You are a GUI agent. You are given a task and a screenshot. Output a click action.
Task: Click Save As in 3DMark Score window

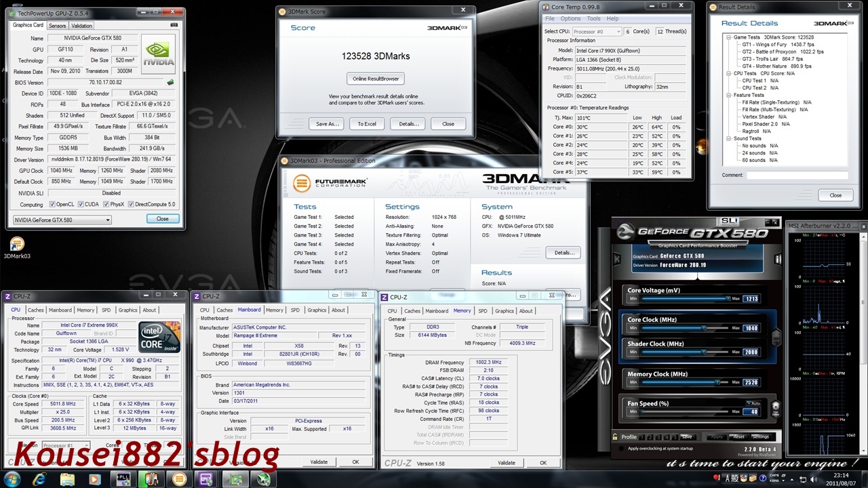[328, 124]
